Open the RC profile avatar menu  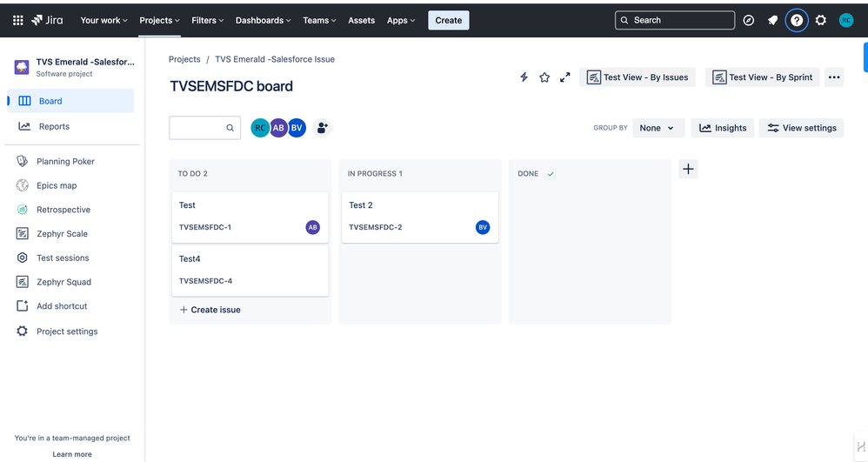pos(846,21)
